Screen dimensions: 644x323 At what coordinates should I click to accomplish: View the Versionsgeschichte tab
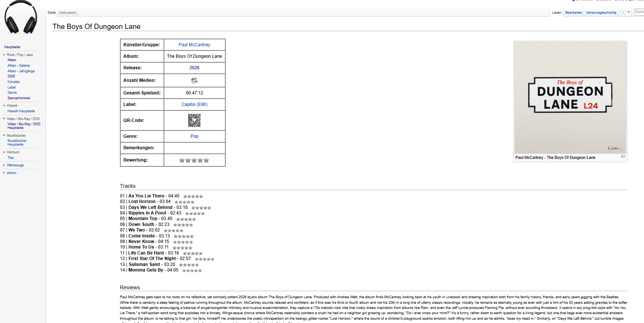coord(601,13)
